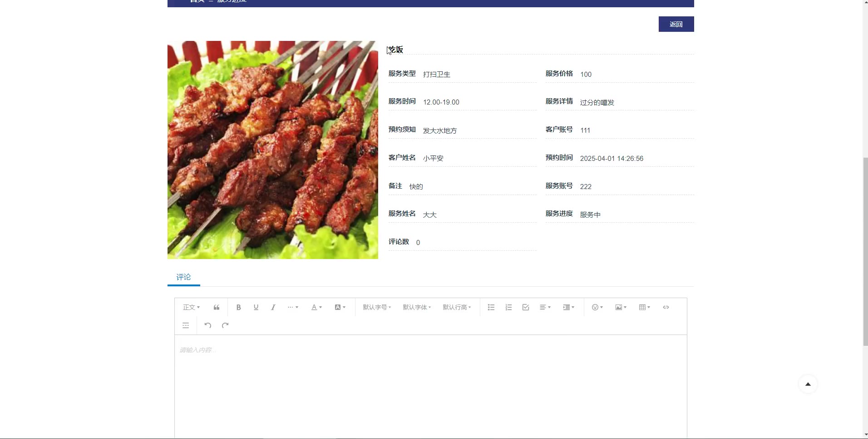
Task: Open the 正文 heading style dropdown
Action: pyautogui.click(x=191, y=307)
